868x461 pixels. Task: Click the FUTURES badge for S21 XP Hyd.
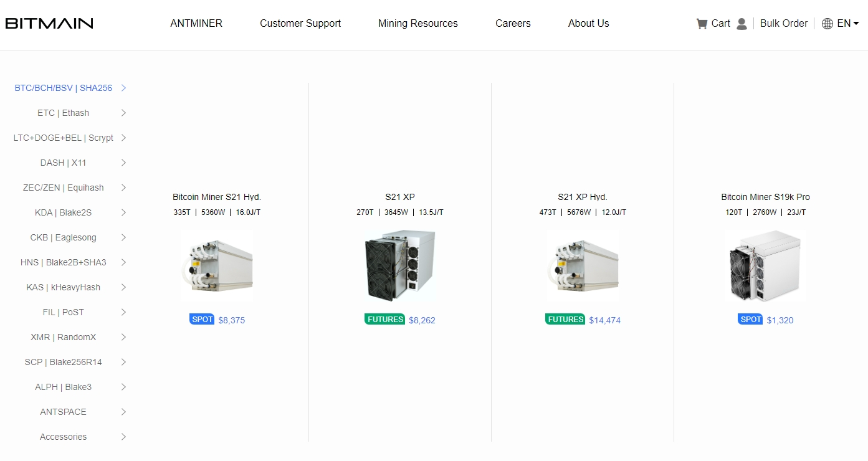tap(565, 320)
